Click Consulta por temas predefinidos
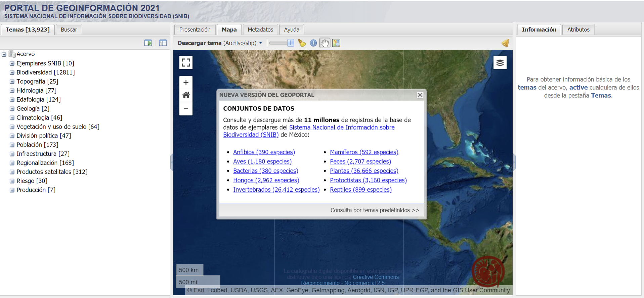The image size is (644, 298). tap(375, 210)
